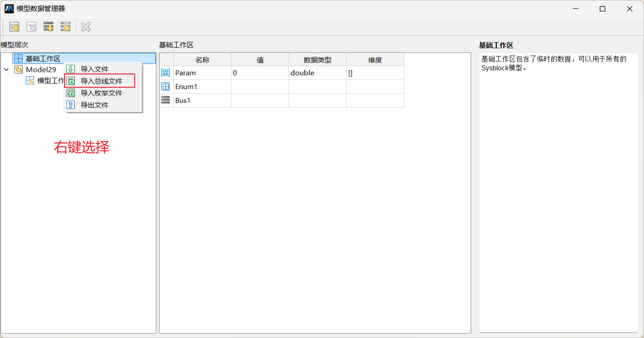
Task: Minimize the 模型数据管理器 window
Action: [x=576, y=8]
